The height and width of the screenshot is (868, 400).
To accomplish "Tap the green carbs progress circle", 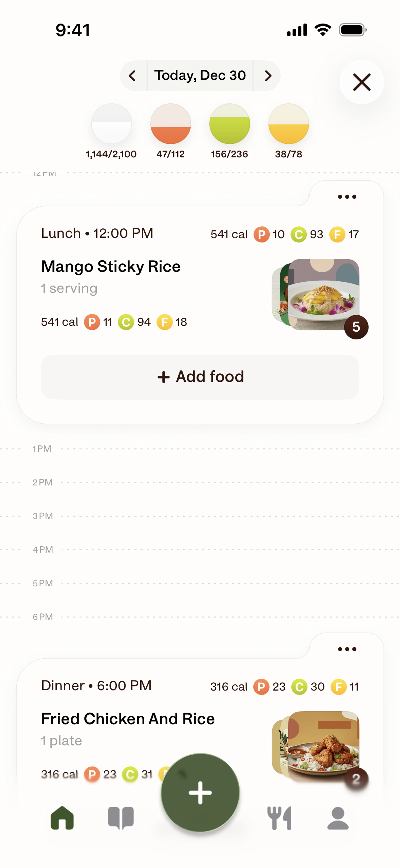I will 229,124.
